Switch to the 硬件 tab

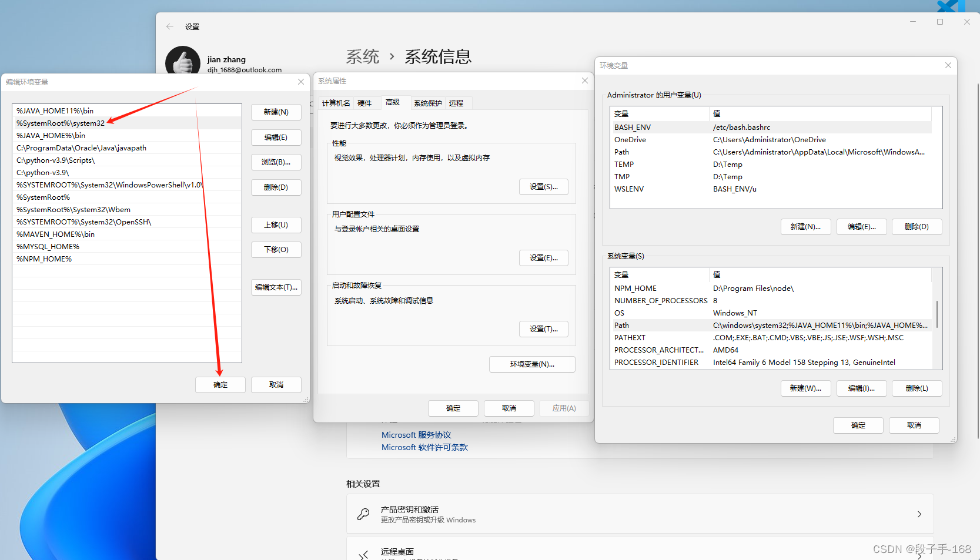click(364, 103)
